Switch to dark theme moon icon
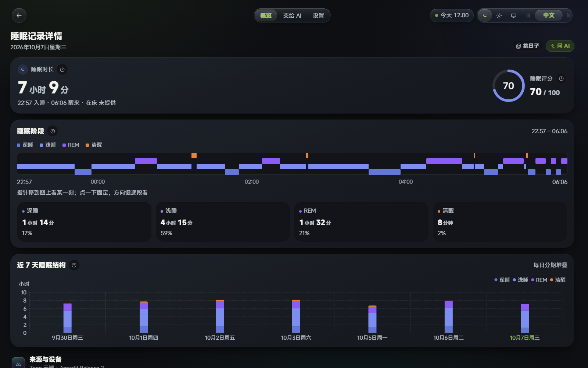The width and height of the screenshot is (588, 368). tap(485, 15)
